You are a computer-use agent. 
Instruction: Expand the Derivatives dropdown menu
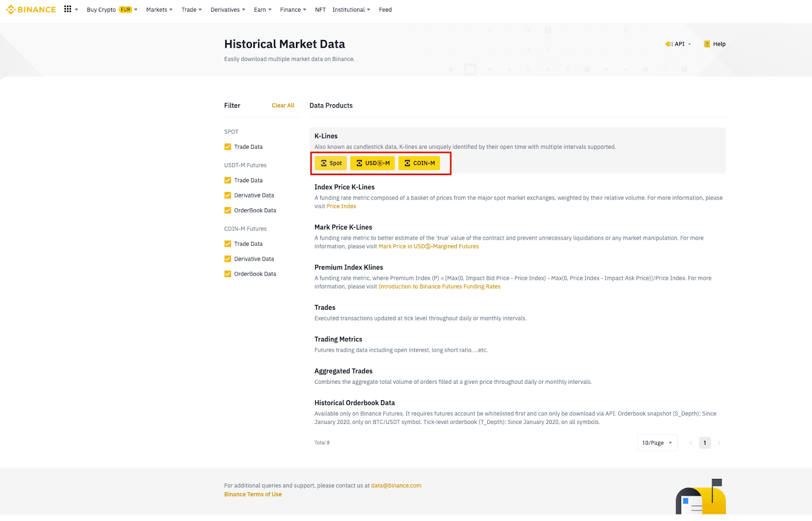click(228, 10)
